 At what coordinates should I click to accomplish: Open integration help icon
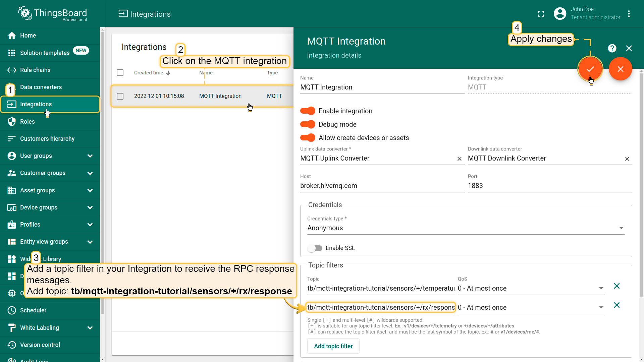tap(612, 48)
